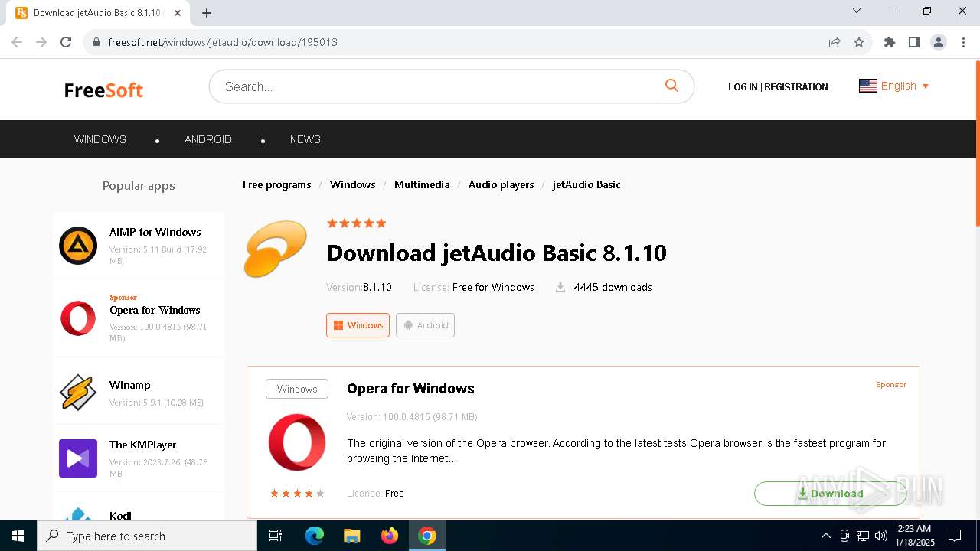This screenshot has width=980, height=551.
Task: Open Chrome tab search chevron
Action: pyautogui.click(x=857, y=11)
